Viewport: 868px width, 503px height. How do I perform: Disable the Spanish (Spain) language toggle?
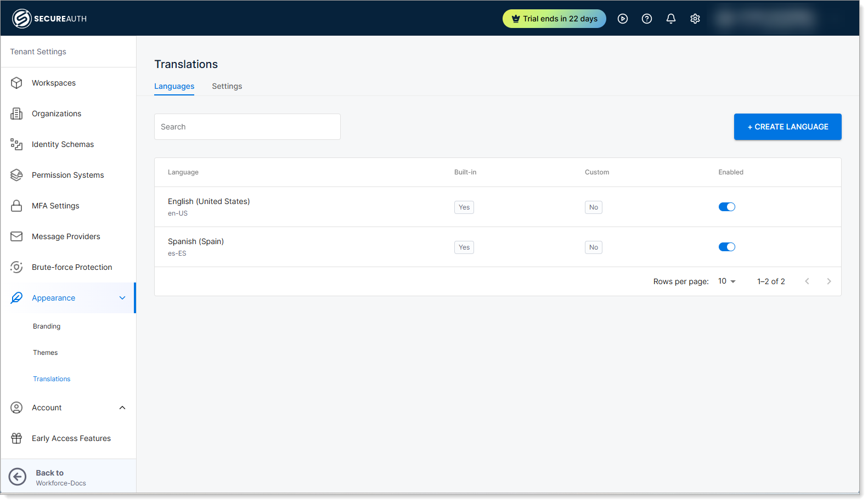(x=726, y=247)
